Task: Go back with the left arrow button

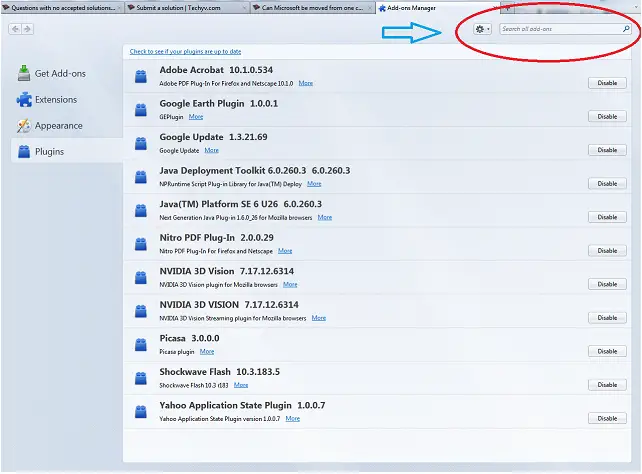Action: [x=15, y=29]
